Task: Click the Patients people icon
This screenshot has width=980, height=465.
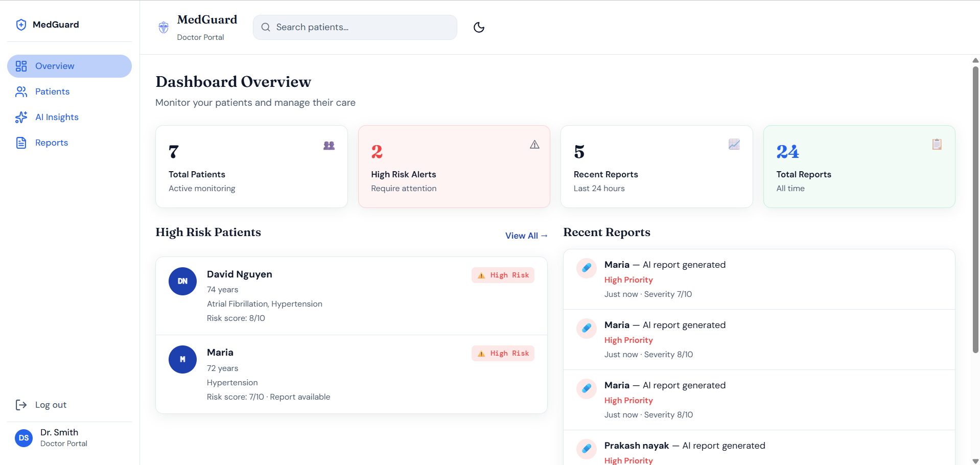Action: coord(21,91)
